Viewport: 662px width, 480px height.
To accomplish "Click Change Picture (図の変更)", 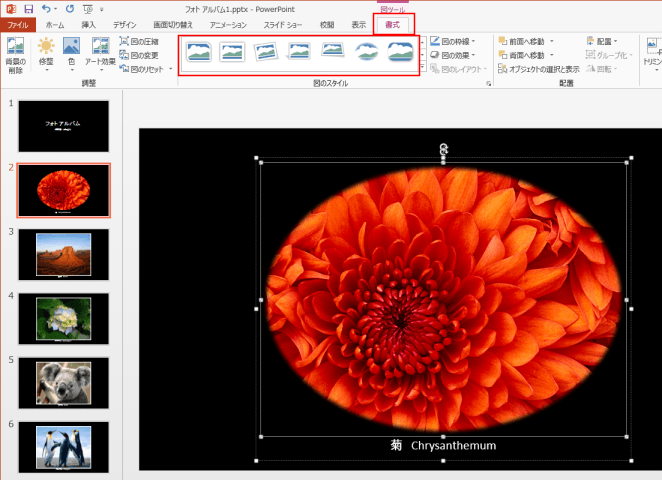I will 138,55.
